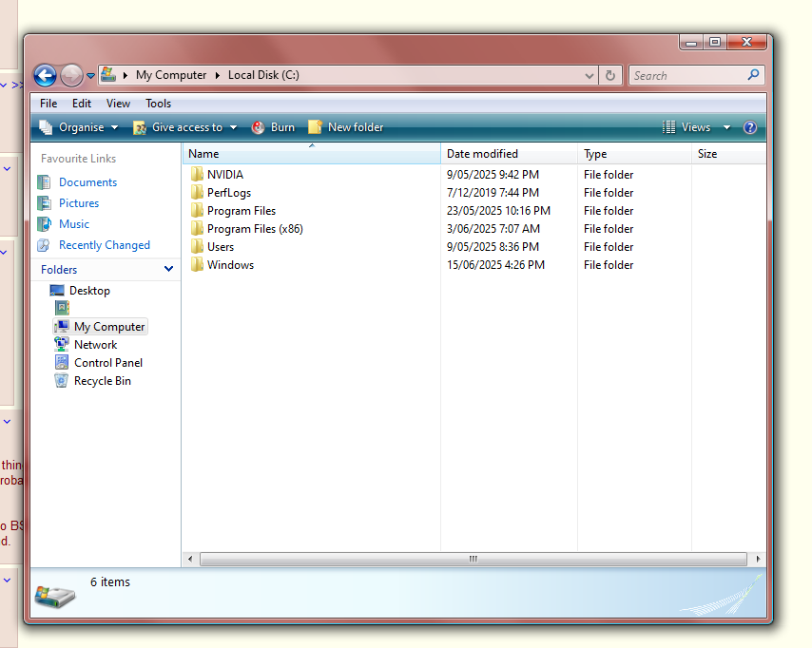
Task: Click the computer icon in address bar
Action: 108,74
